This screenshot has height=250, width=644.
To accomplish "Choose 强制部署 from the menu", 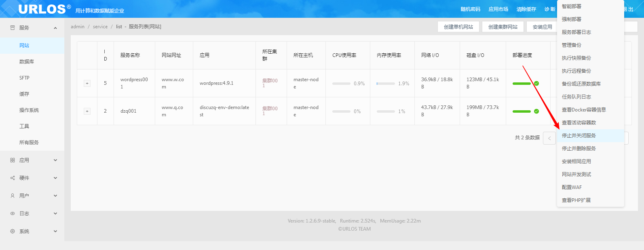I will tap(591, 19).
